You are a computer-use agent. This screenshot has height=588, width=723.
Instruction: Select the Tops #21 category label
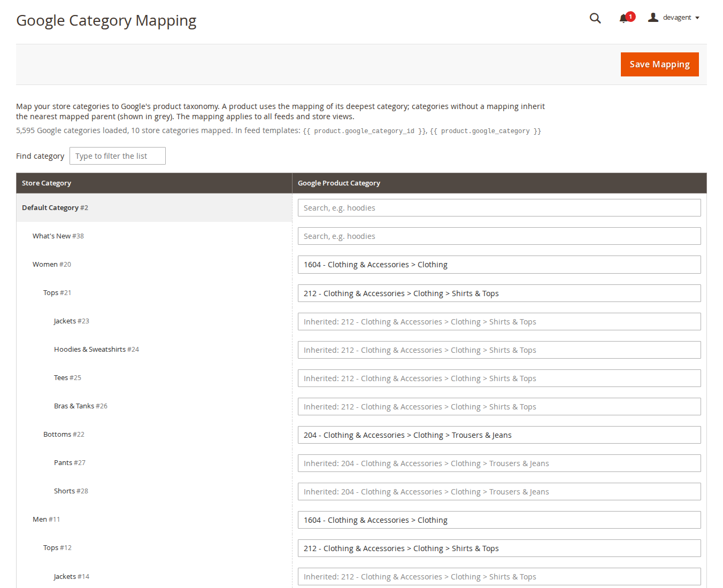[57, 293]
